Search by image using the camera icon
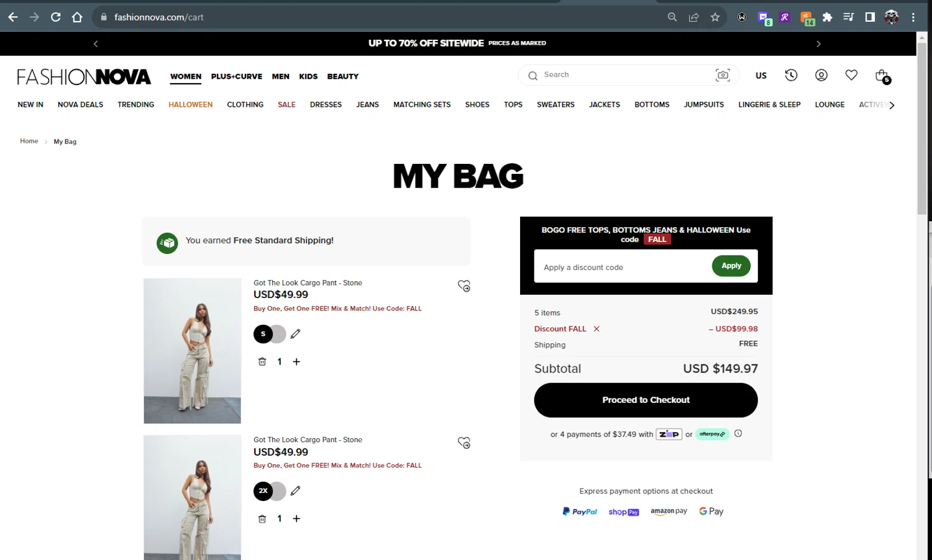The width and height of the screenshot is (932, 560). [x=723, y=75]
